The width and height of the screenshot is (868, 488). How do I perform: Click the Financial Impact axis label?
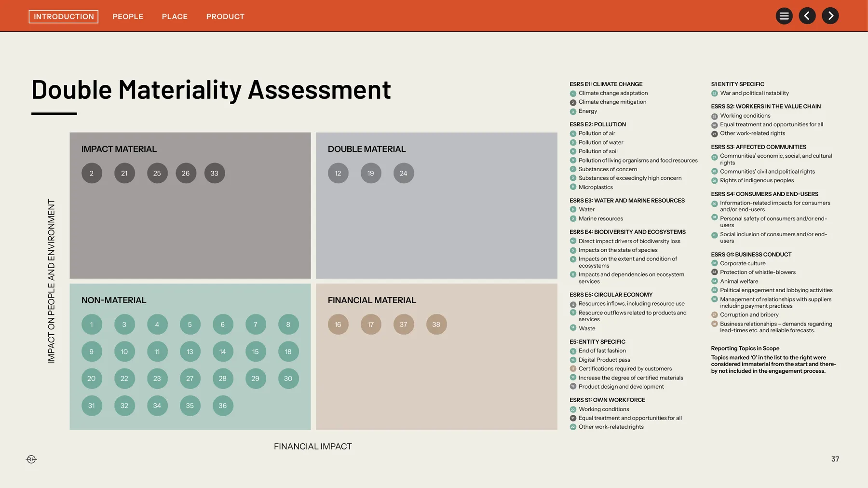point(313,447)
